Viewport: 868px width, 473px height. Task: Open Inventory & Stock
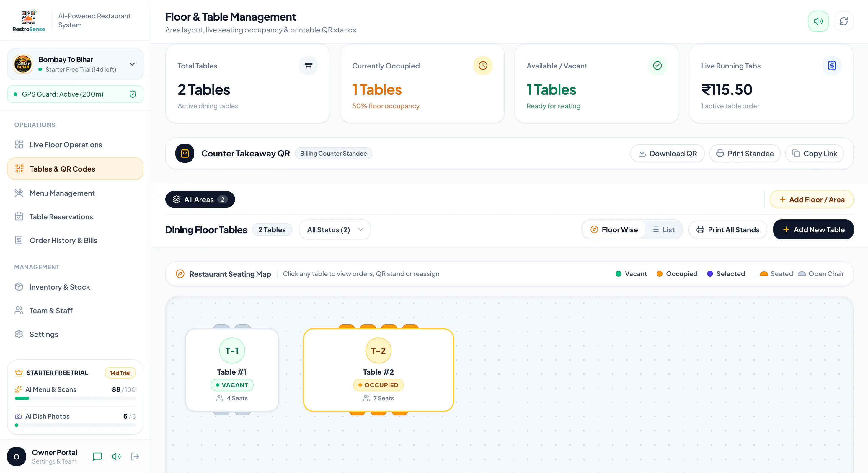point(75,287)
